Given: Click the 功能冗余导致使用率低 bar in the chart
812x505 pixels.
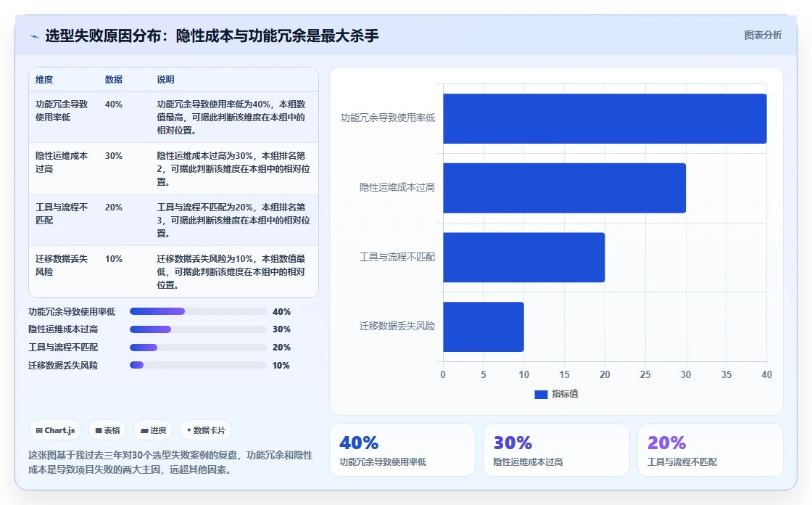Looking at the screenshot, I should point(605,119).
